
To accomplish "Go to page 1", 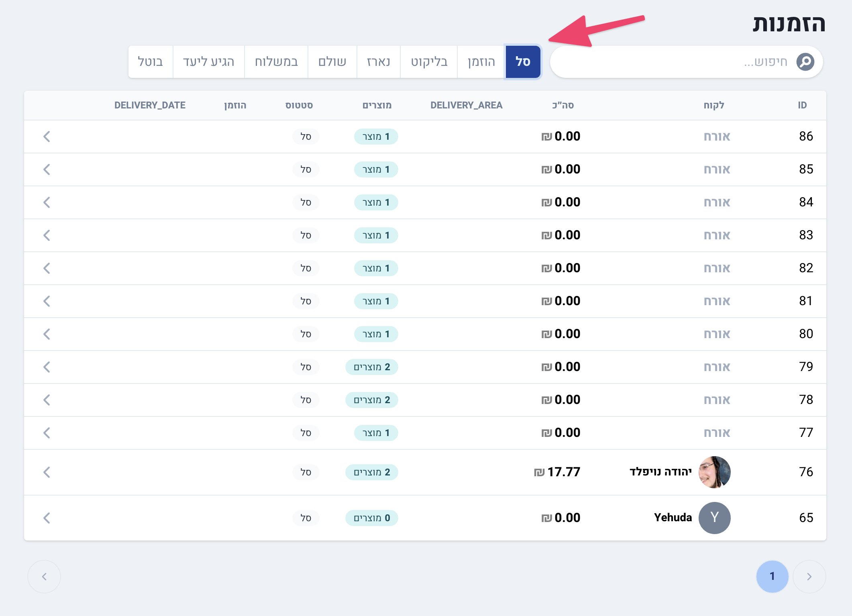I will (x=772, y=577).
